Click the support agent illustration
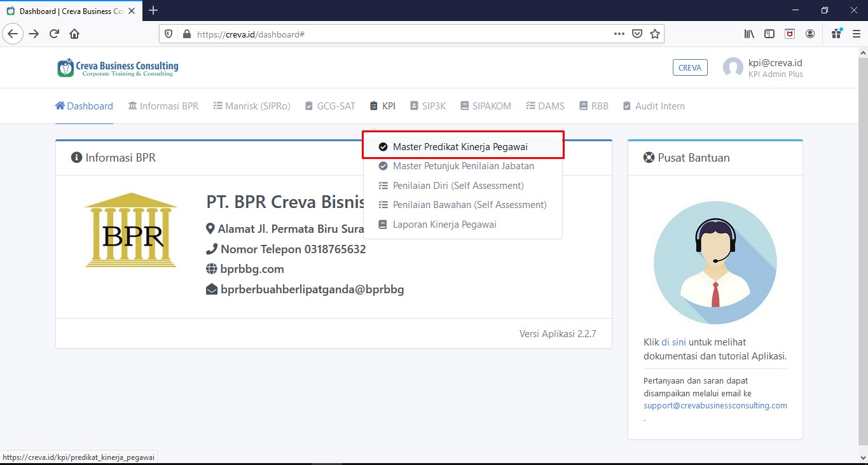 pyautogui.click(x=715, y=263)
